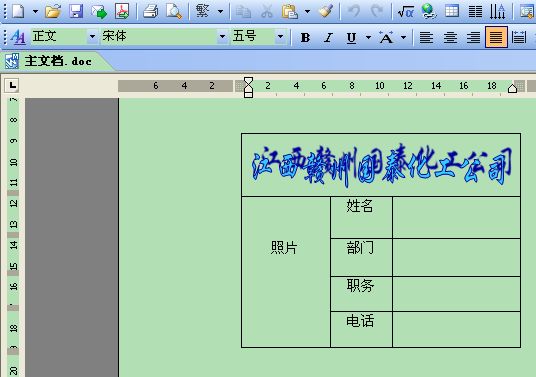Click inside the 宋体 font name field
This screenshot has width=536, height=377.
point(159,36)
